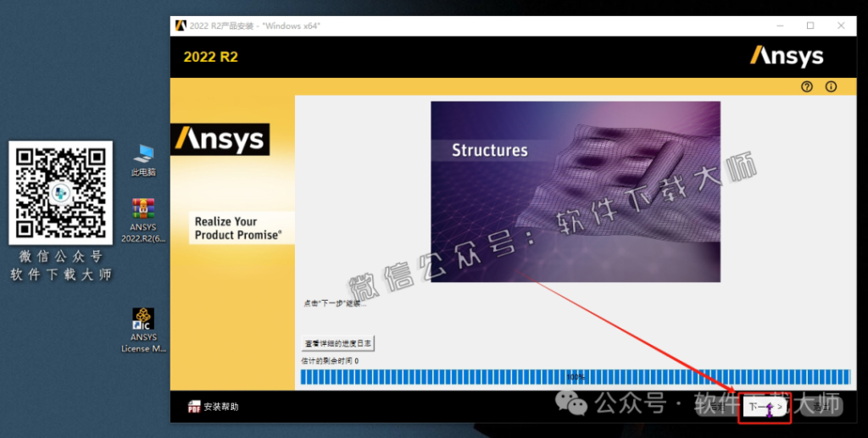
Task: Click the QR code image on desktop
Action: pyautogui.click(x=61, y=192)
